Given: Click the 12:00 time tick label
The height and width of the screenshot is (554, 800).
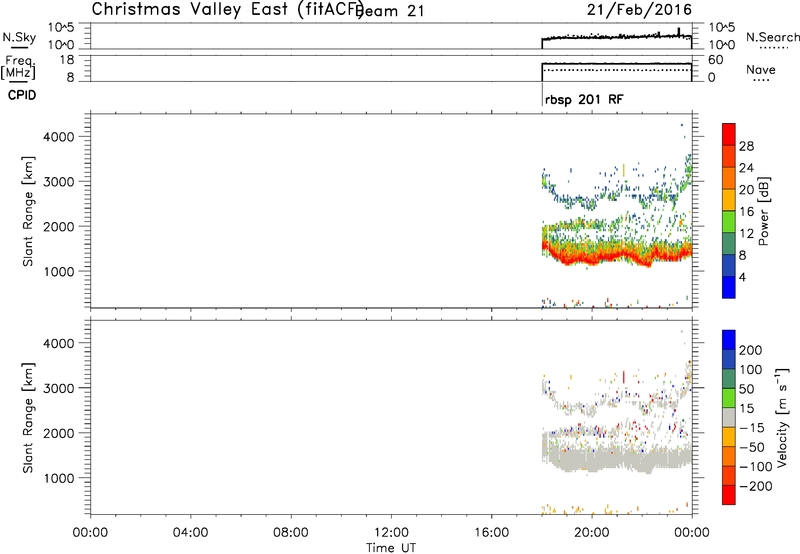Looking at the screenshot, I should (391, 533).
